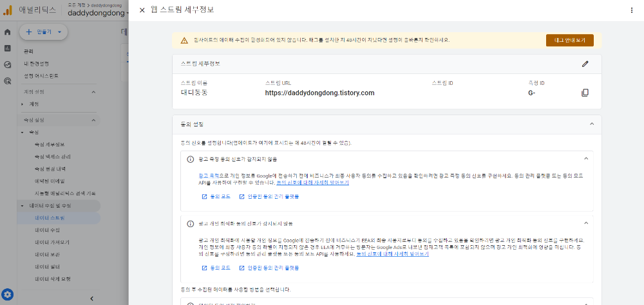Open 속성 변경 내역 in the sidebar

50,169
